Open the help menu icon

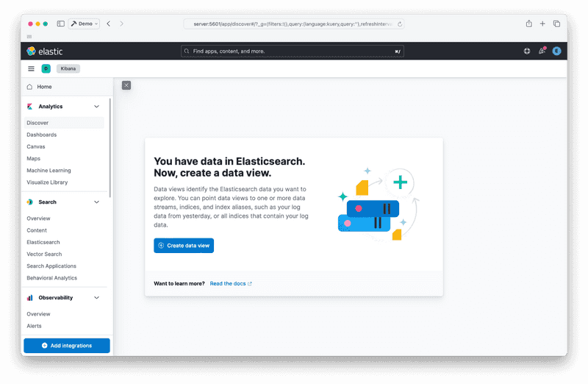point(527,51)
